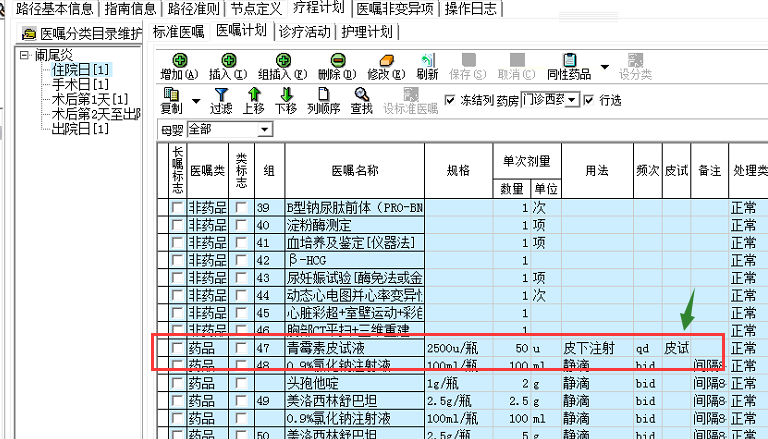The width and height of the screenshot is (768, 439).
Task: Select the 尿妊娠试验 cell in row 43
Action: point(355,278)
